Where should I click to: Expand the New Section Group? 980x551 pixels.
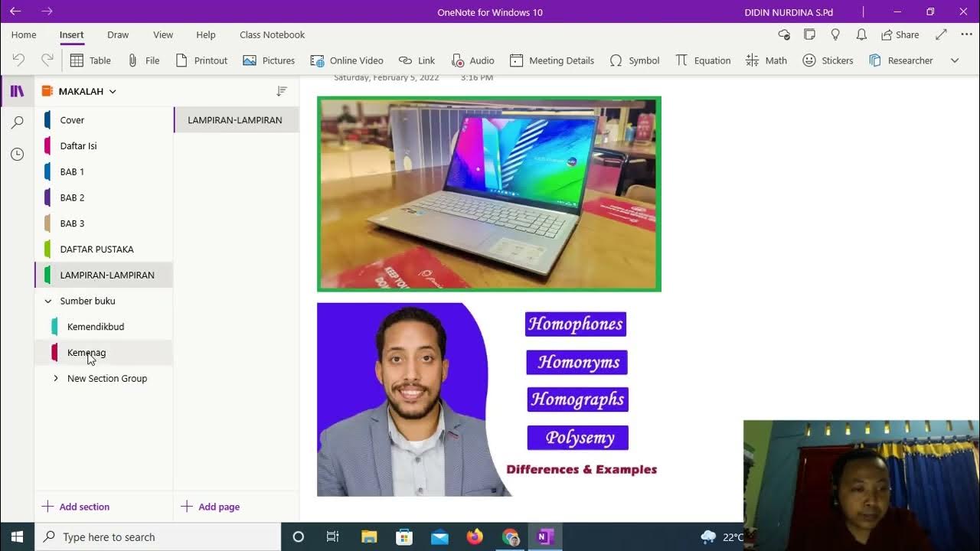[56, 378]
